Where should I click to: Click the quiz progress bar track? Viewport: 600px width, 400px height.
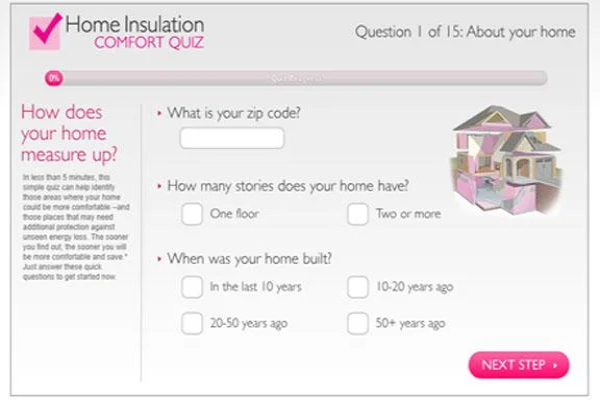[300, 77]
